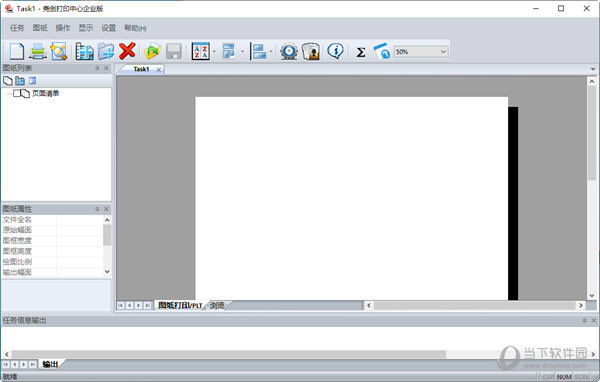Open dropdown arrow beside page layout icon
600x382 pixels.
(242, 51)
